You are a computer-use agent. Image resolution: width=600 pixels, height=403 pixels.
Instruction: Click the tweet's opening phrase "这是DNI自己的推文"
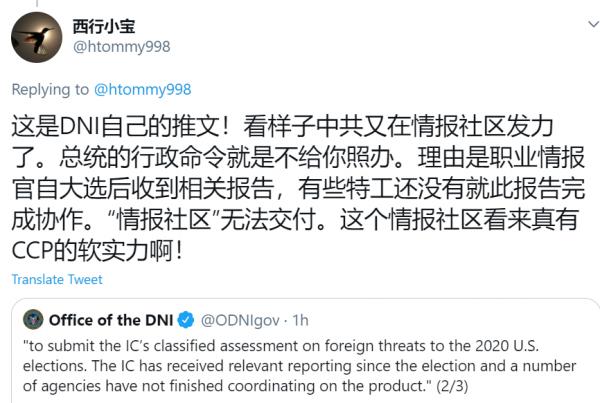click(110, 128)
